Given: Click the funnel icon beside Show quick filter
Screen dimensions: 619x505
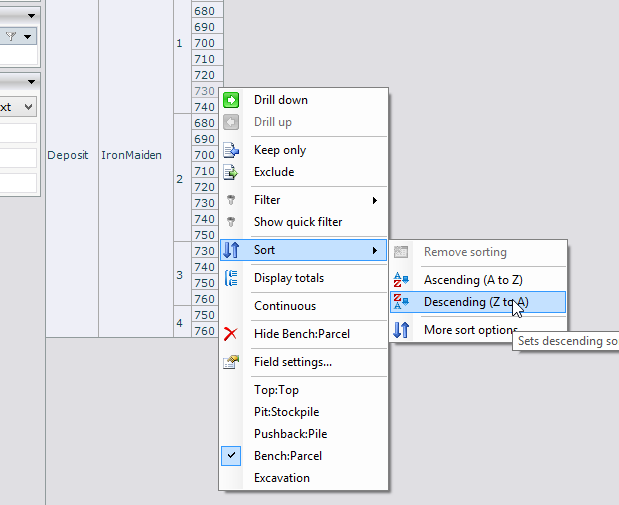Looking at the screenshot, I should click(x=231, y=222).
